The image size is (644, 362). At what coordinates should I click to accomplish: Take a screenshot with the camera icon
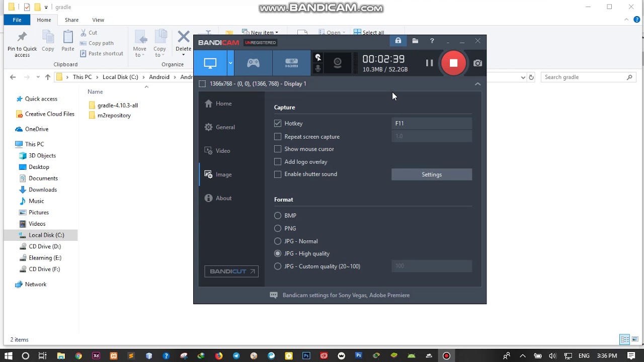477,63
